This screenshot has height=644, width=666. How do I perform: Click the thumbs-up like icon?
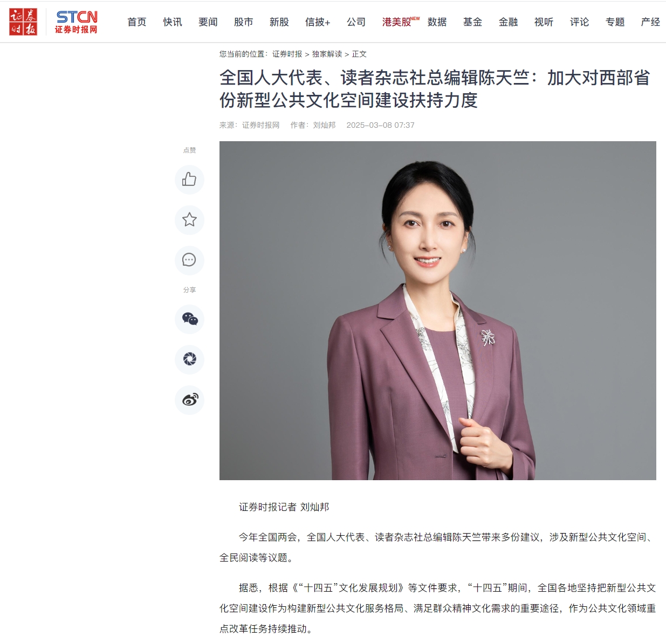[x=189, y=179]
